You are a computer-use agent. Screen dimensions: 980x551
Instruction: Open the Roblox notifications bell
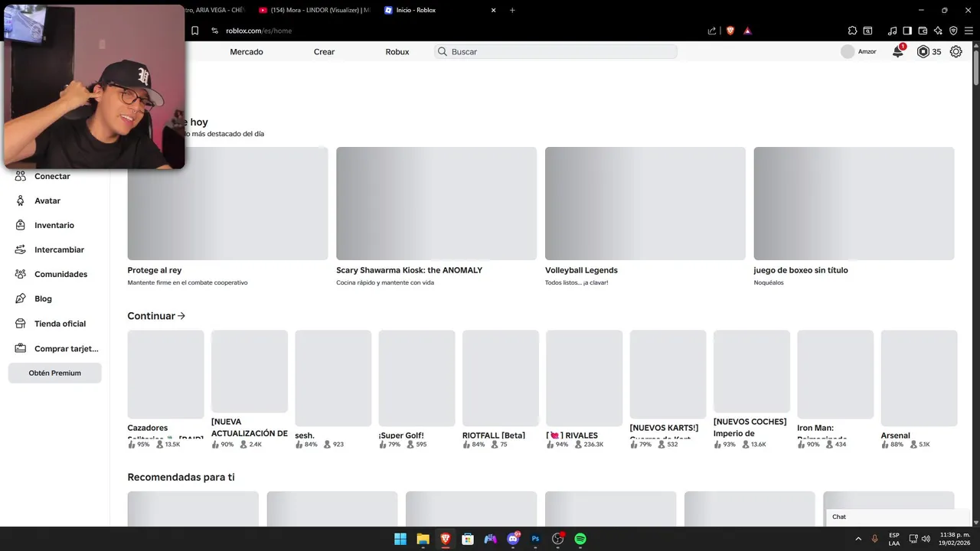(x=897, y=52)
